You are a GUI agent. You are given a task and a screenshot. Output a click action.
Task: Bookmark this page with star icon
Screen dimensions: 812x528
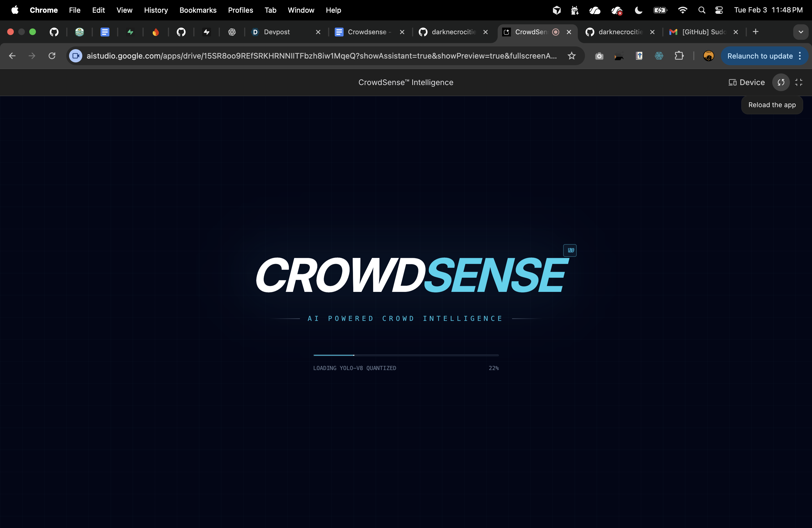(571, 56)
